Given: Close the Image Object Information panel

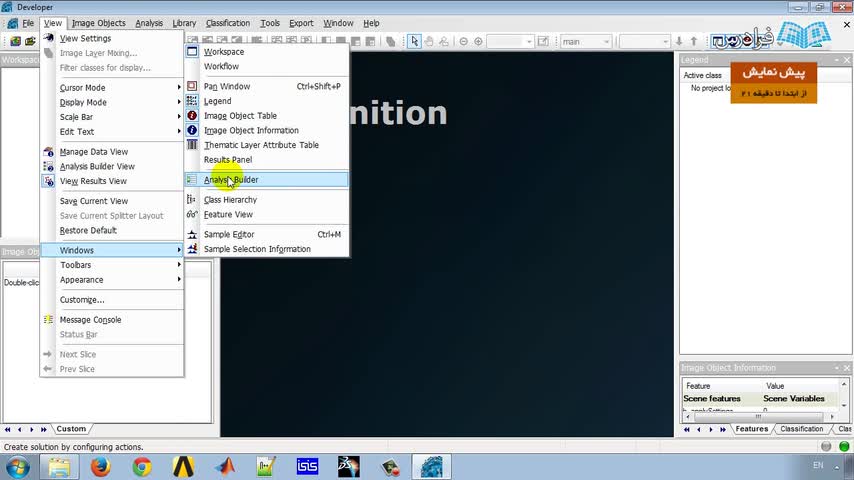Looking at the screenshot, I should pyautogui.click(x=847, y=368).
